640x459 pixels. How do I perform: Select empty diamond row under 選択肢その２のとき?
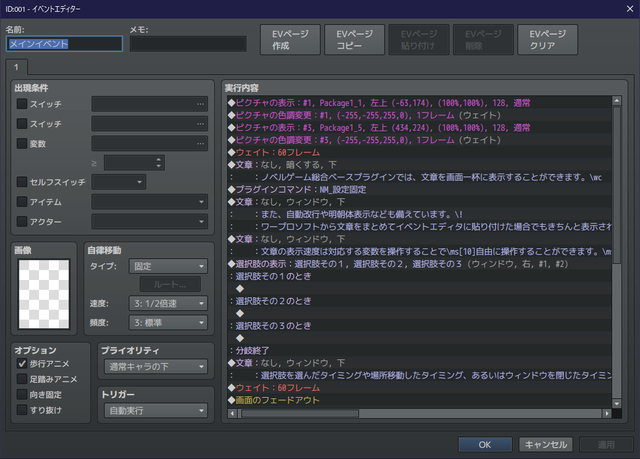(x=419, y=313)
